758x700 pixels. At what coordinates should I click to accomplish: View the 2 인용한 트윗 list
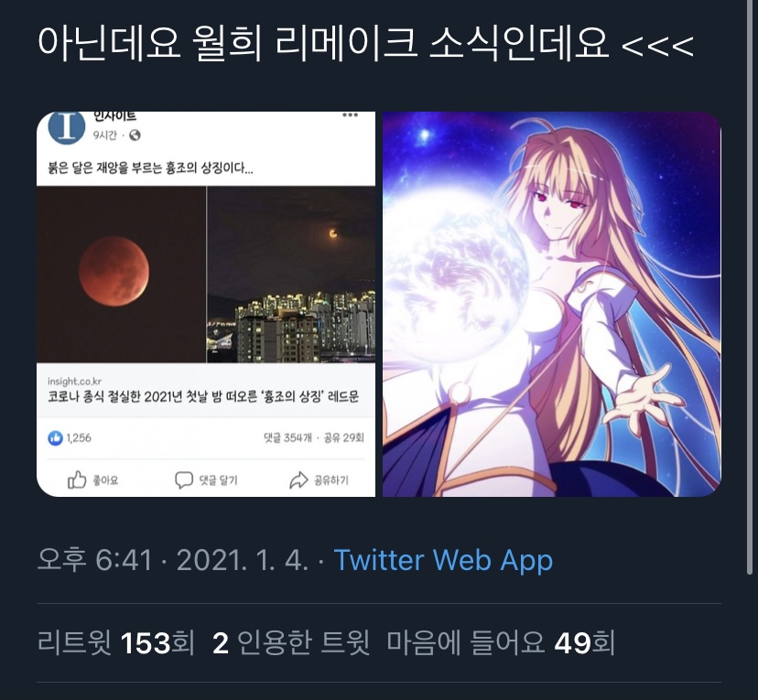tap(291, 643)
